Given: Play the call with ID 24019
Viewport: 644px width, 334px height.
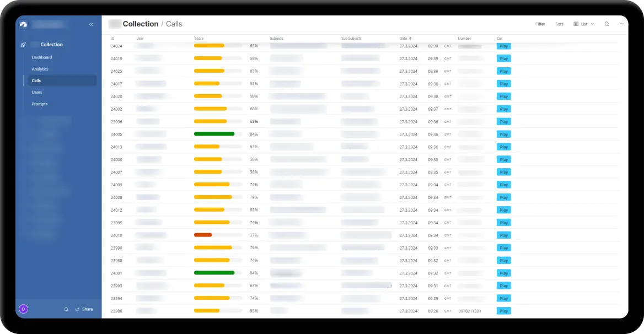Looking at the screenshot, I should click(x=504, y=58).
